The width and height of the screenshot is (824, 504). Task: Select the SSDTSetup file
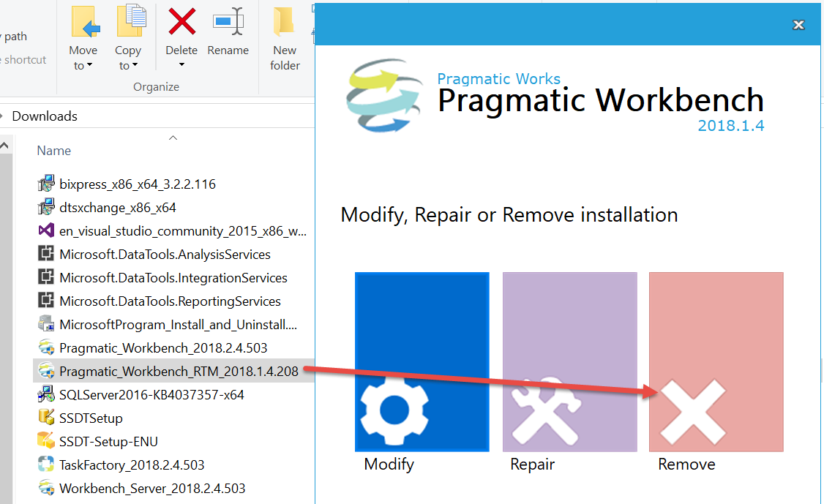coord(91,418)
